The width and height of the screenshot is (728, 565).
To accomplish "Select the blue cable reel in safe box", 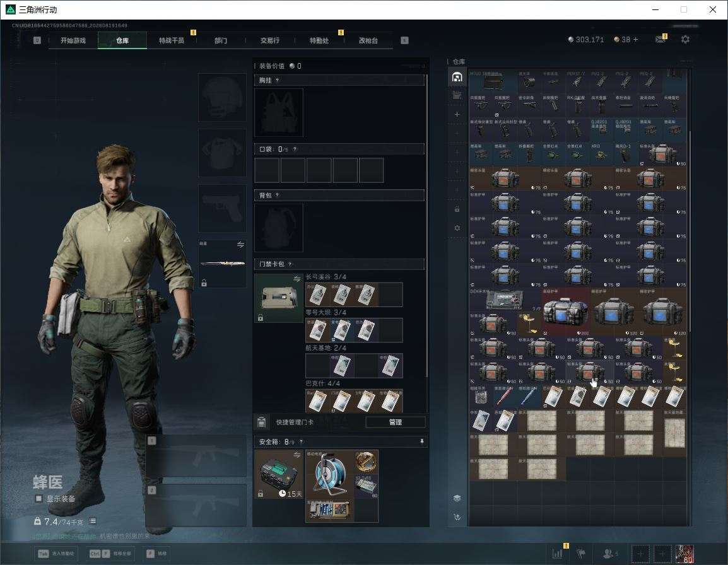I will [x=329, y=474].
